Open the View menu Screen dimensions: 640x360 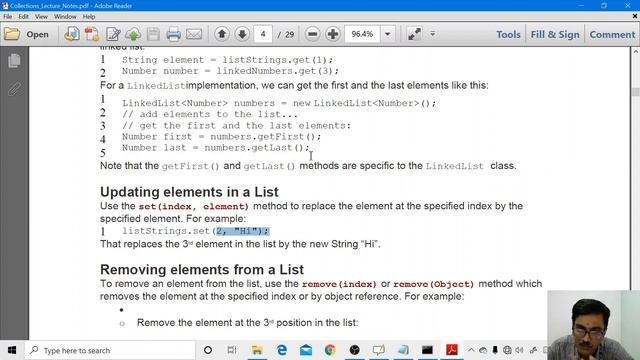click(41, 17)
